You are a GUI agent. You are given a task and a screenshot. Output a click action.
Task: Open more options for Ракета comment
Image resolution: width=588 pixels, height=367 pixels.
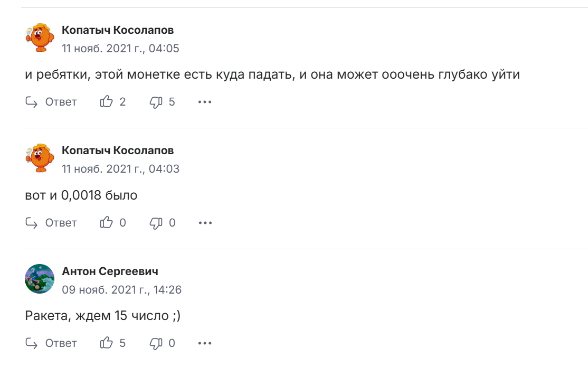[205, 343]
